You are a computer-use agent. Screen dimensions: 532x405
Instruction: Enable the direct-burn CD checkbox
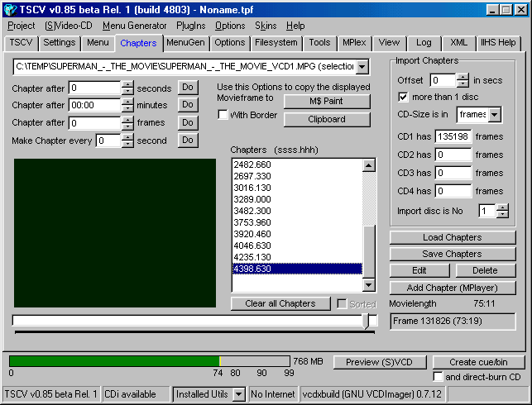(x=439, y=377)
